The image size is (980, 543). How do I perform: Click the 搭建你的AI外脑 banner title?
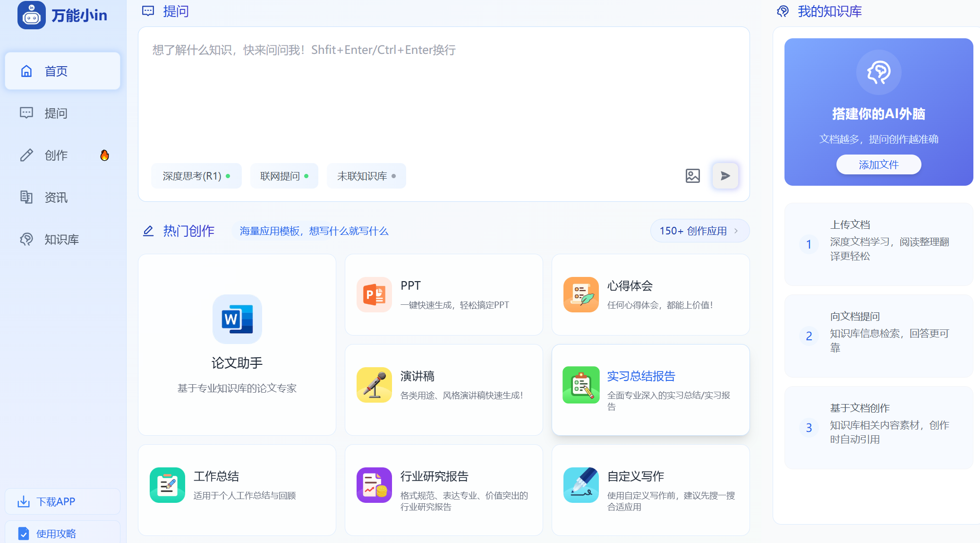tap(878, 113)
